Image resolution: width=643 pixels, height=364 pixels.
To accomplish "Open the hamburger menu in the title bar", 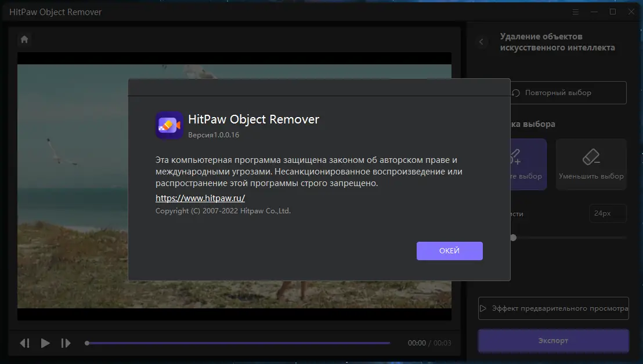I will point(575,12).
